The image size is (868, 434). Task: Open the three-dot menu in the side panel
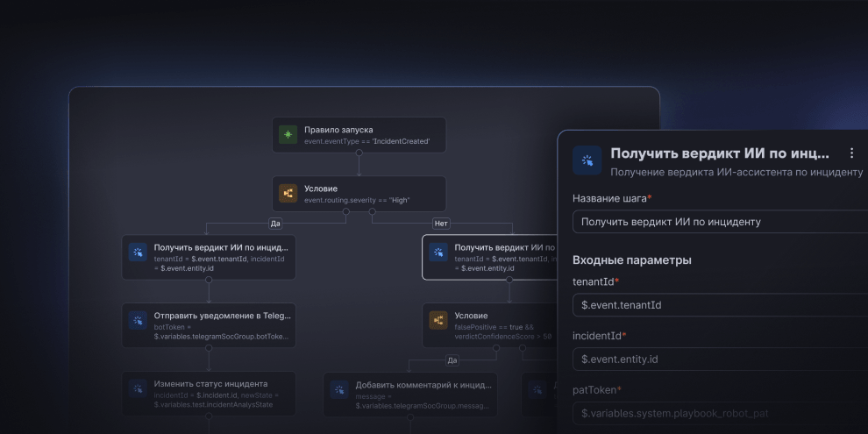(851, 153)
